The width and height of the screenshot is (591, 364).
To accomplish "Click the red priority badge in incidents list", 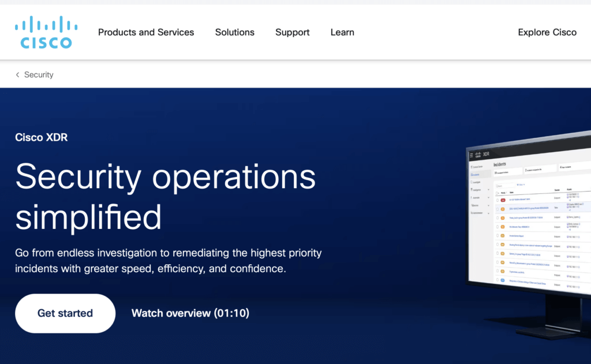I will (502, 200).
